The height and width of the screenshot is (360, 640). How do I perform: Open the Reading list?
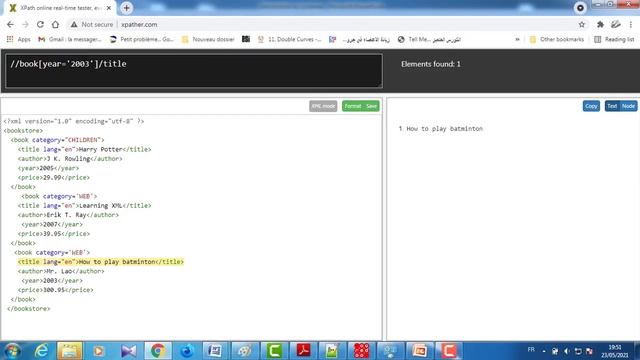(614, 39)
